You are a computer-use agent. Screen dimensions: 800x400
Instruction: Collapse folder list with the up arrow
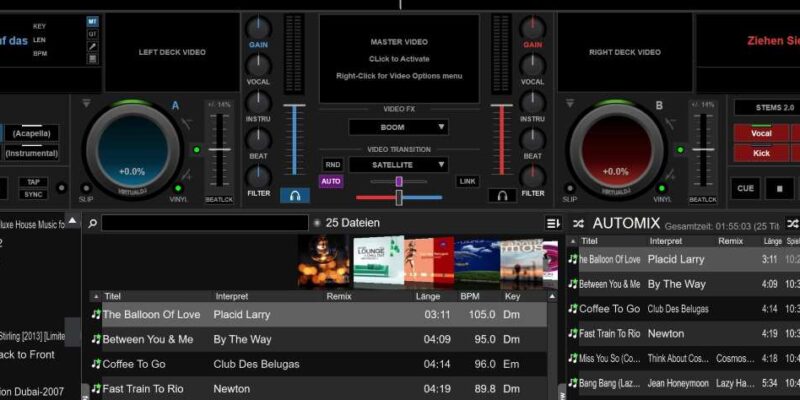click(72, 221)
